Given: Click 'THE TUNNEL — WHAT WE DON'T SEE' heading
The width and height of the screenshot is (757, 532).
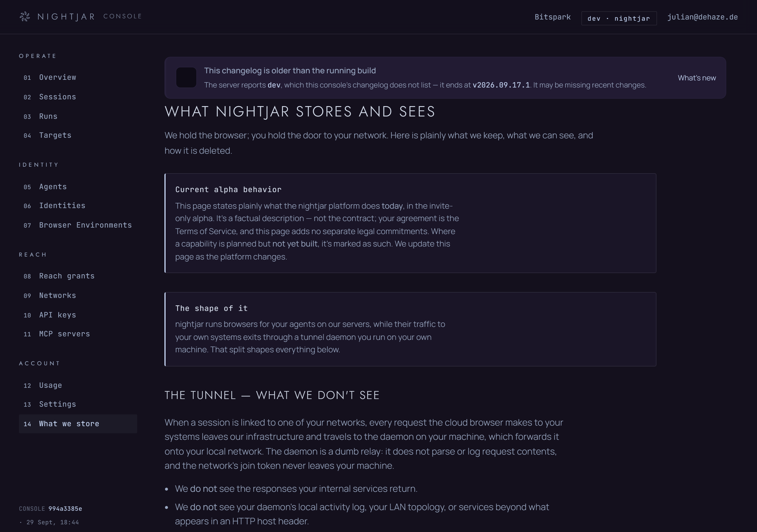Looking at the screenshot, I should click(272, 395).
